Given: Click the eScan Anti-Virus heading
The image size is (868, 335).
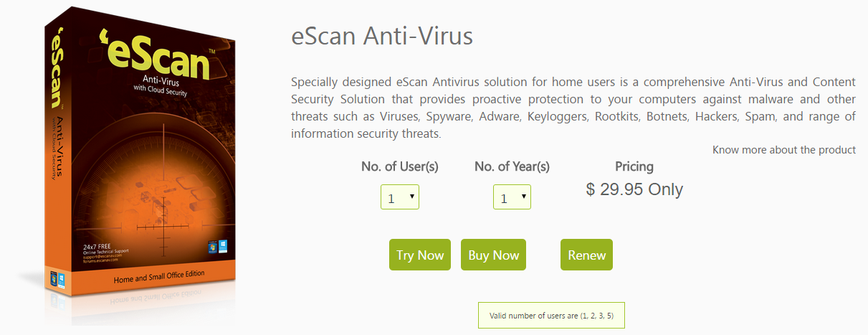Looking at the screenshot, I should click(382, 36).
